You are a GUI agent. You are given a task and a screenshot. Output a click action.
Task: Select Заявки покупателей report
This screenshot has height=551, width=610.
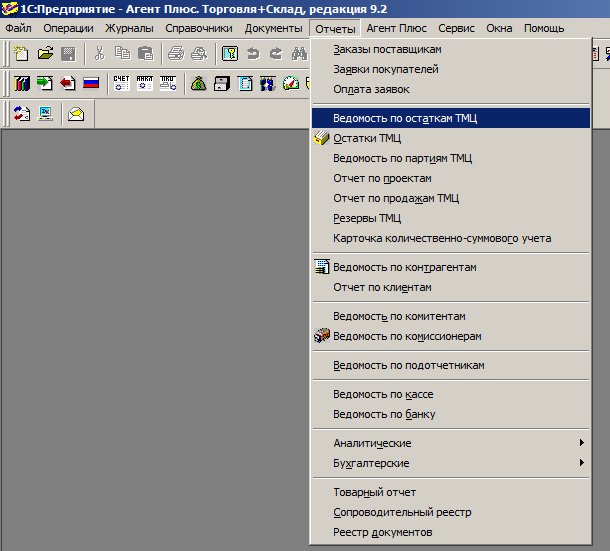pos(451,69)
